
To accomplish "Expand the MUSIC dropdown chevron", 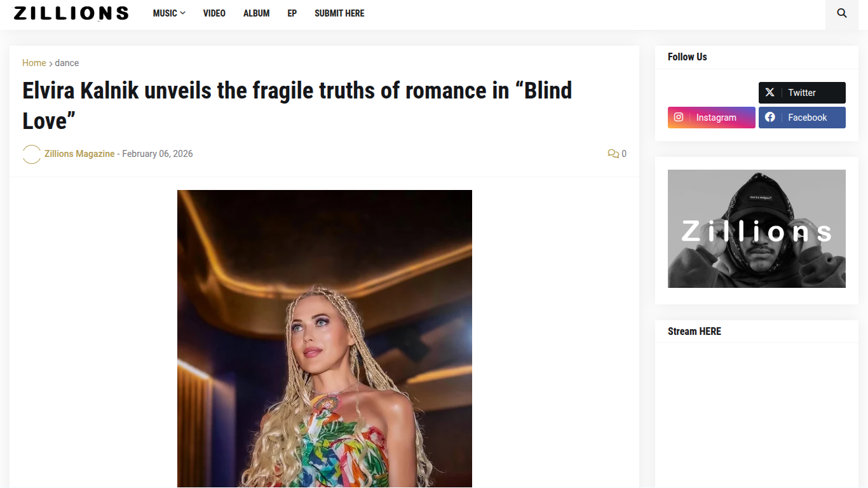I will (x=183, y=13).
